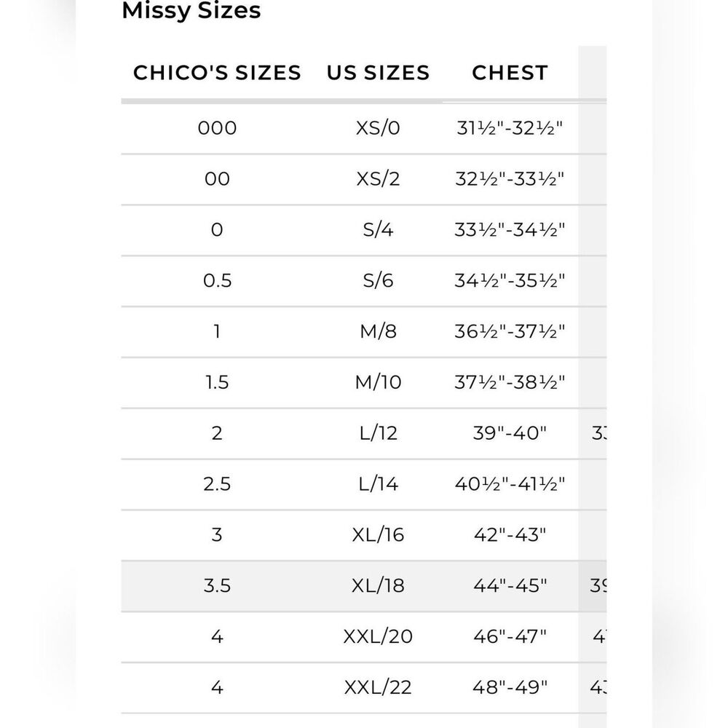This screenshot has width=728, height=728.
Task: Select the M/10 size cell
Action: coord(378,382)
